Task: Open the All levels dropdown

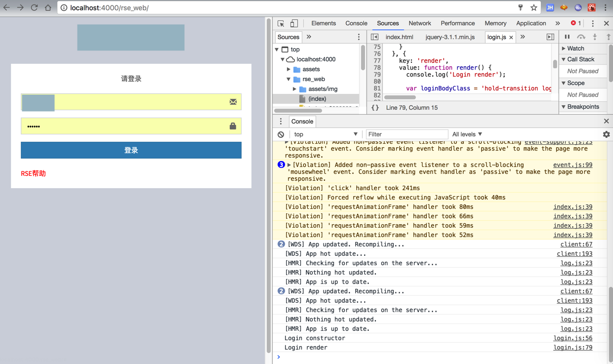Action: click(x=467, y=134)
